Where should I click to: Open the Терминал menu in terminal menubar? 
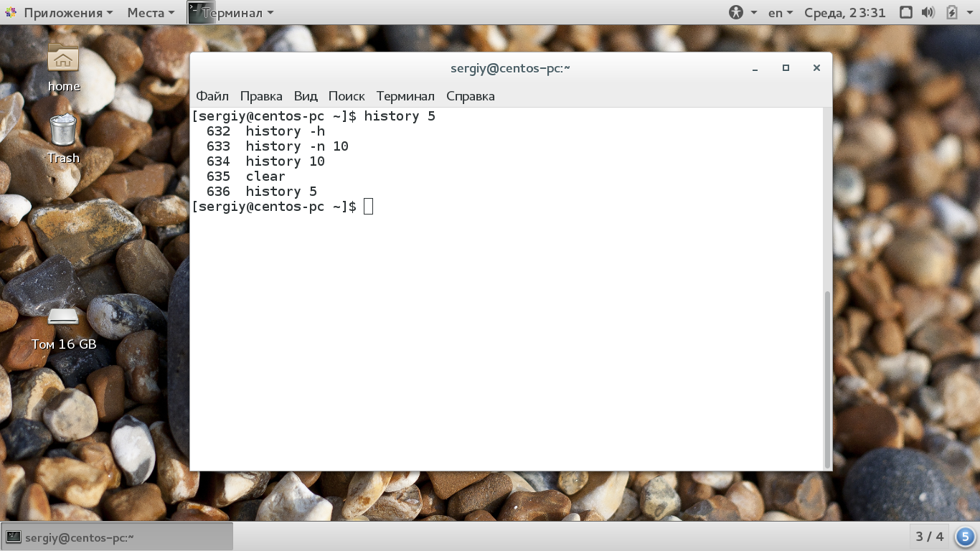(x=405, y=96)
